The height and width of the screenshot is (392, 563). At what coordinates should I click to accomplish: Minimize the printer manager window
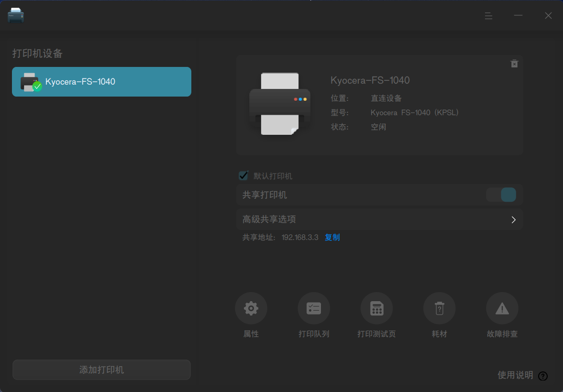click(518, 16)
